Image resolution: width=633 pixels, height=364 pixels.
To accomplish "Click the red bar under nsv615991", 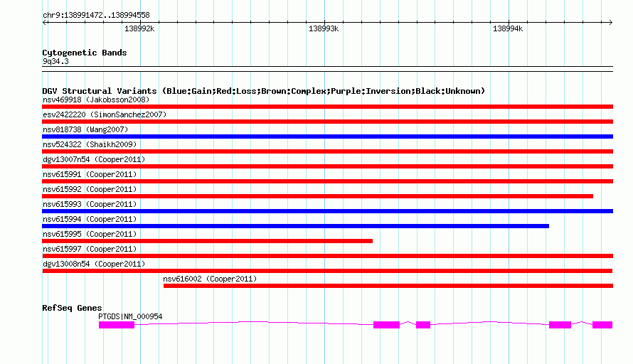I will pos(327,181).
